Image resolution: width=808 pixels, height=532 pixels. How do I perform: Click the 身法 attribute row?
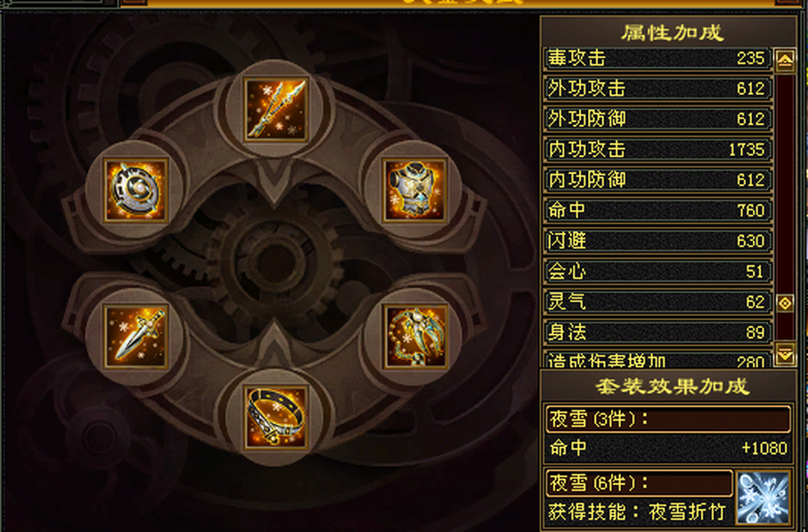click(658, 332)
